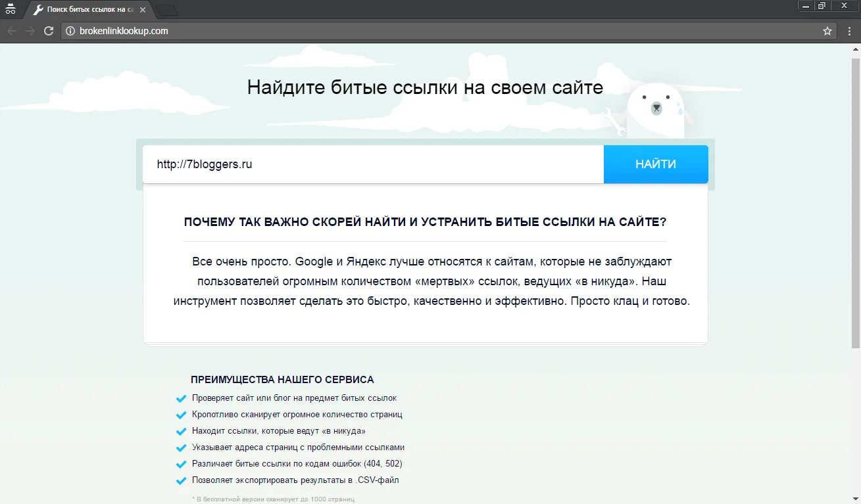Screen dimensions: 861x504
Task: Click text Кропотливо сканирует огромное количество страниц
Action: [297, 415]
